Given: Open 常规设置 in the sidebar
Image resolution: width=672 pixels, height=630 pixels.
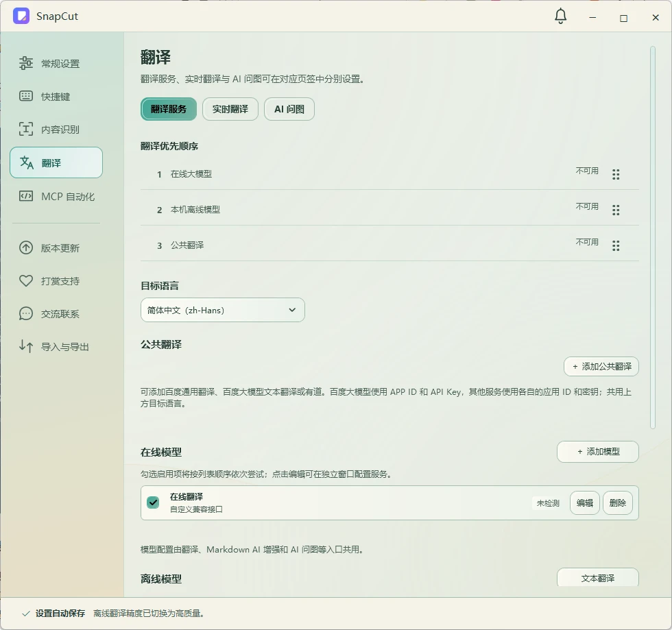Looking at the screenshot, I should pos(56,64).
